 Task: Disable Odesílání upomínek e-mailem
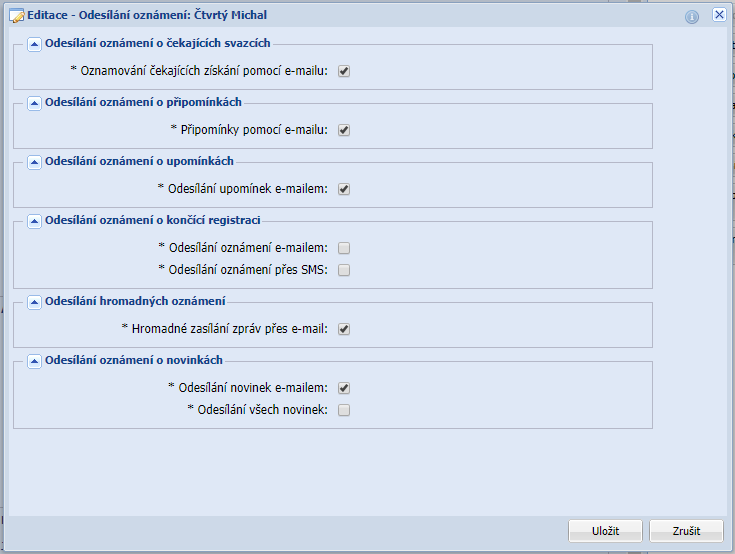coord(344,189)
